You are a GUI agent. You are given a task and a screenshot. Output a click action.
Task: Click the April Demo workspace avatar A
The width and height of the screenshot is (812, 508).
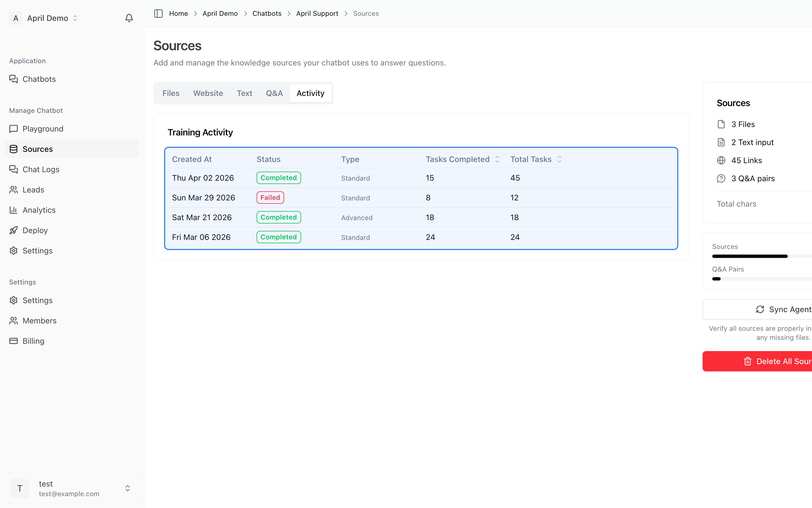tap(16, 18)
